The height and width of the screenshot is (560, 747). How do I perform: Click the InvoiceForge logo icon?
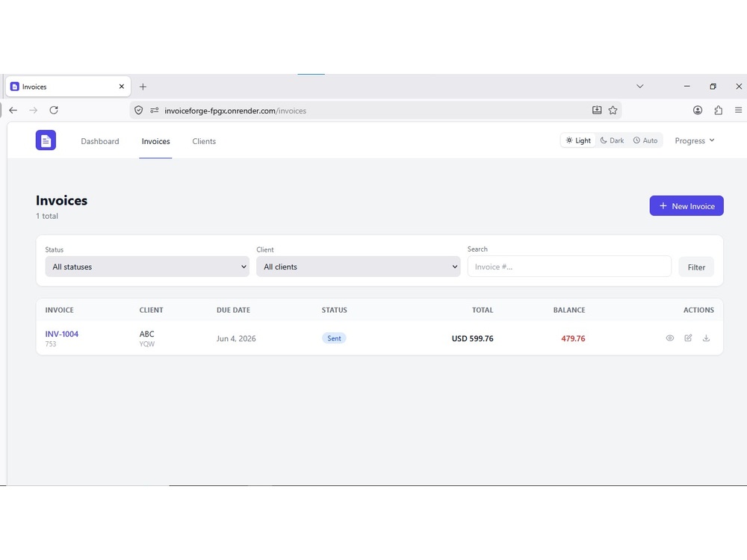46,140
